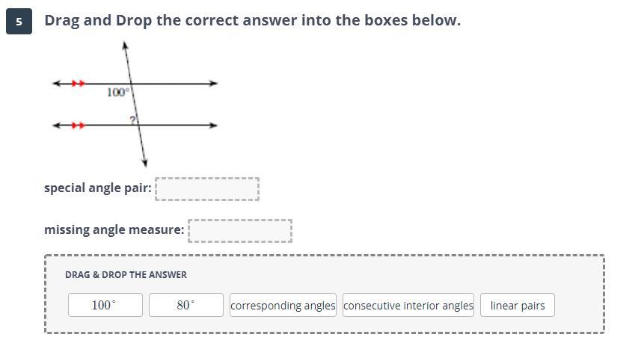Click the question mark angle in diagram

(x=132, y=120)
